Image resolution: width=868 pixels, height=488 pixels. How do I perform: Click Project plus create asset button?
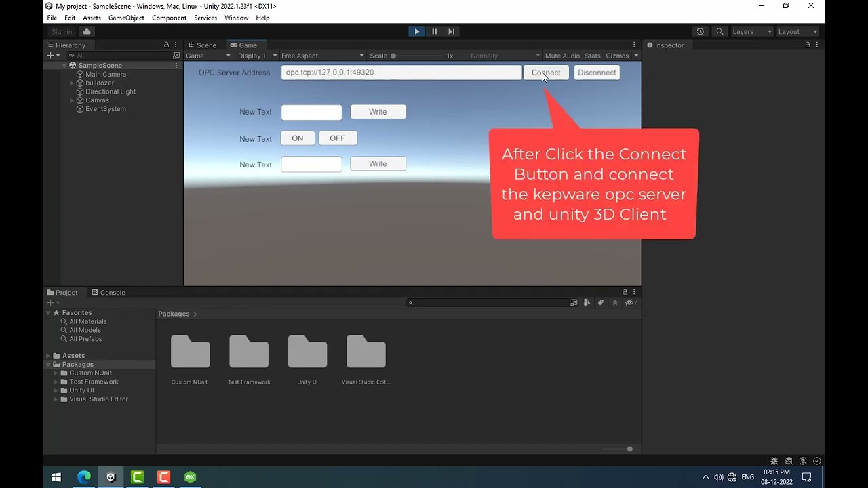(x=50, y=303)
